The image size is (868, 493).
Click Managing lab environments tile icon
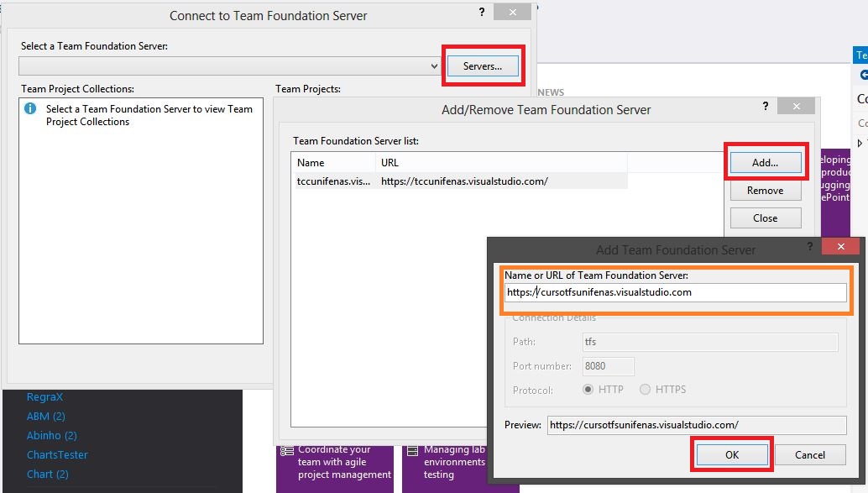tap(412, 451)
